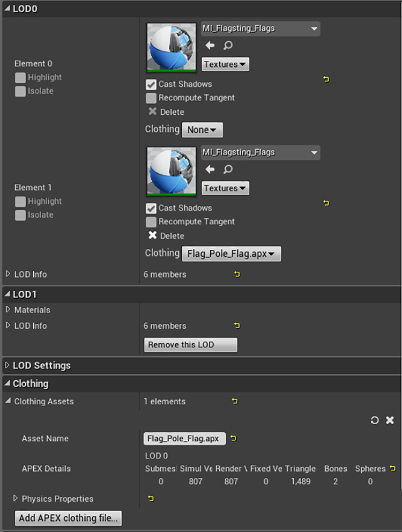Enable Highlight checkbox for Element 0

(x=20, y=78)
